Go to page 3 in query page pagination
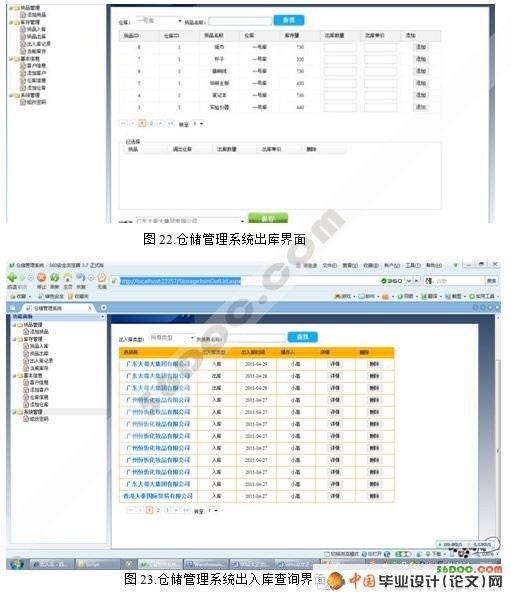This screenshot has width=511, height=597. pyautogui.click(x=167, y=510)
